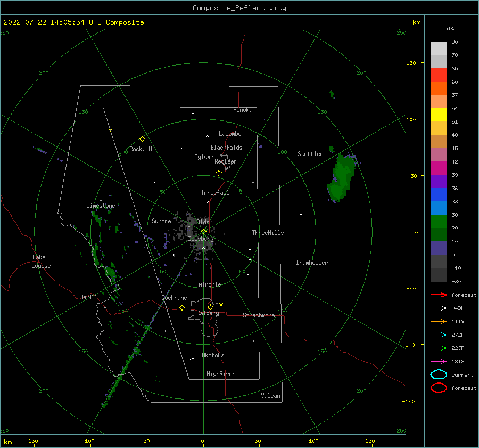Click the 'ThreeHills' city label

(x=268, y=233)
